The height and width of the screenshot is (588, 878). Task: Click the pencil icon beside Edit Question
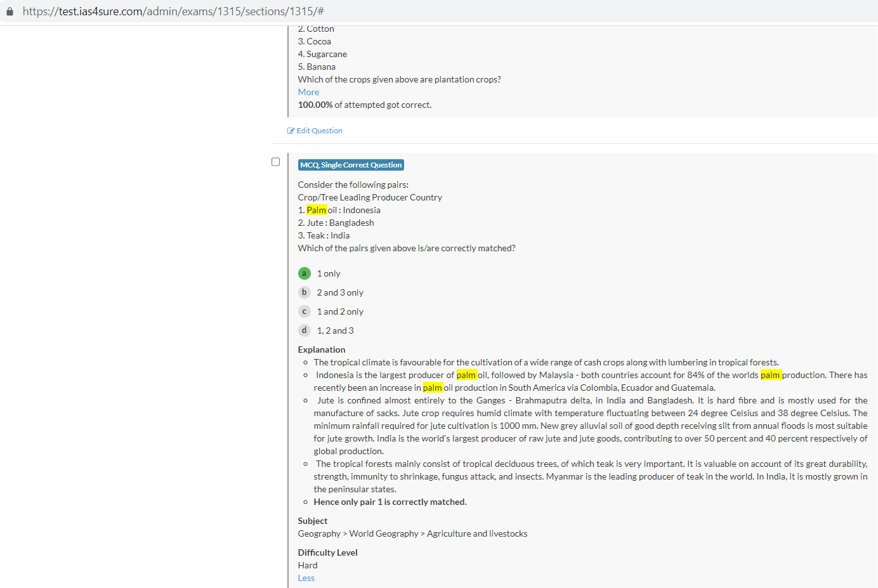(x=291, y=131)
